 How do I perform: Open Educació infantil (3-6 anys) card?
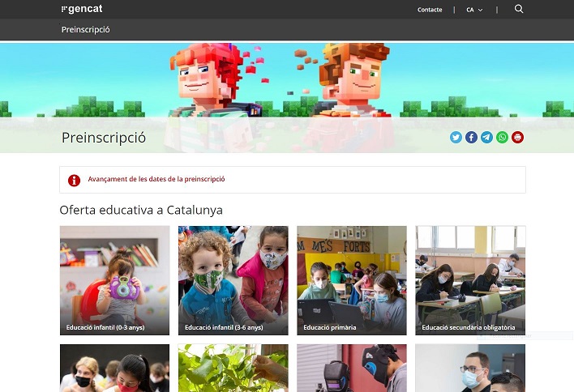click(233, 280)
